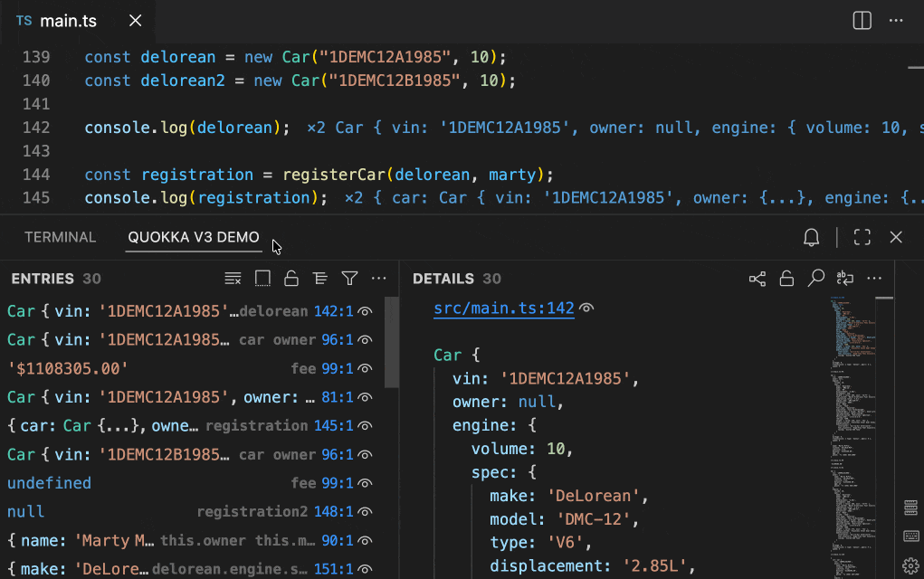
Task: Open the filter for Entries list
Action: tap(349, 279)
